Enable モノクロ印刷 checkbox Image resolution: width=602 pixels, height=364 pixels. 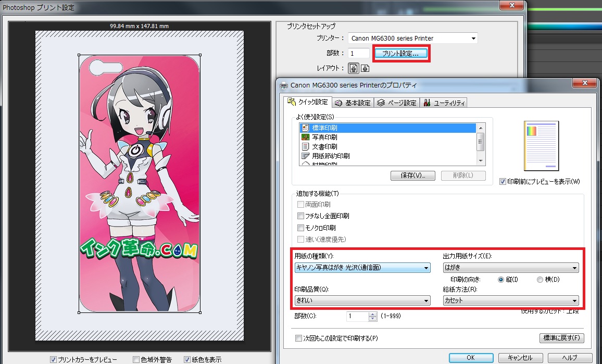[x=300, y=228]
